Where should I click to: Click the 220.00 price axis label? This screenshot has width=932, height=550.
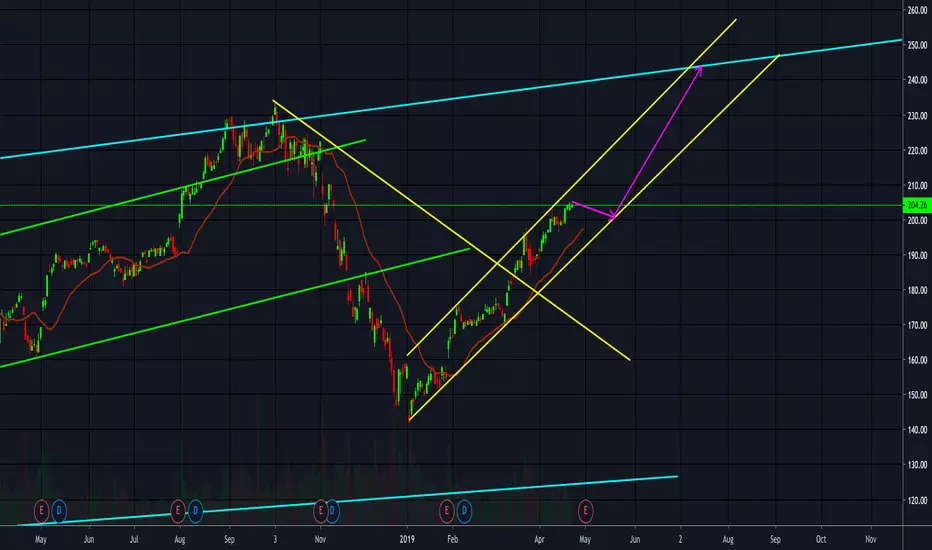917,150
